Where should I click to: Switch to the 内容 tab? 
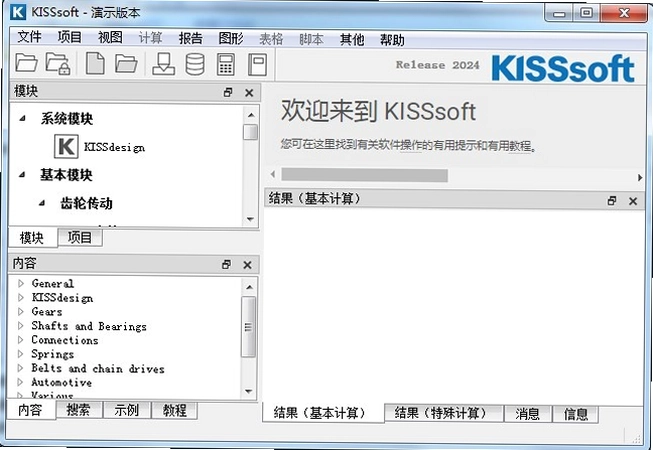point(31,410)
